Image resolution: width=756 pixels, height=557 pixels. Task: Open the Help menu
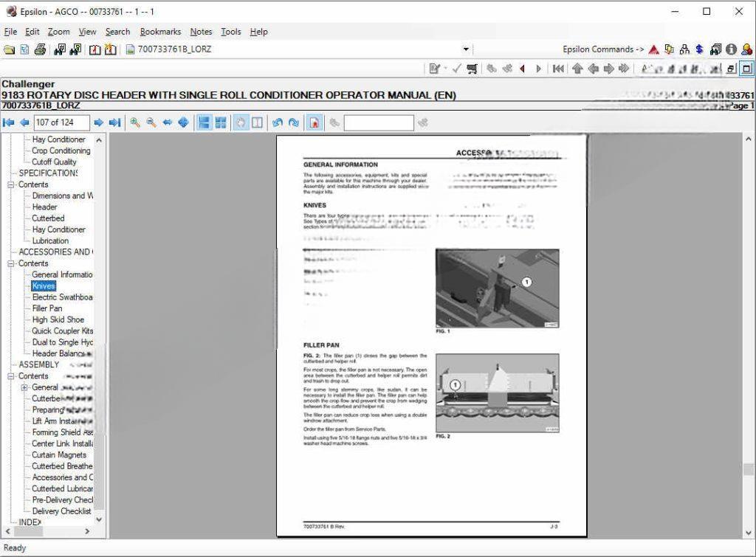258,32
